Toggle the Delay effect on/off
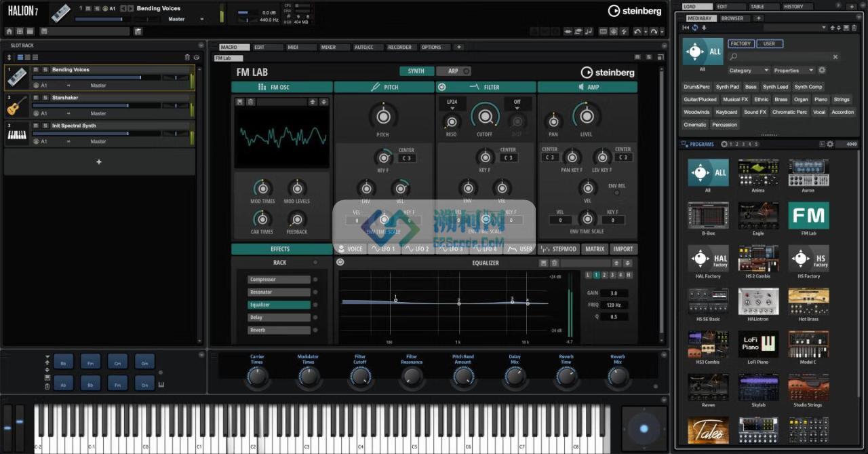Screen dimensions: 868x454 tap(315, 318)
